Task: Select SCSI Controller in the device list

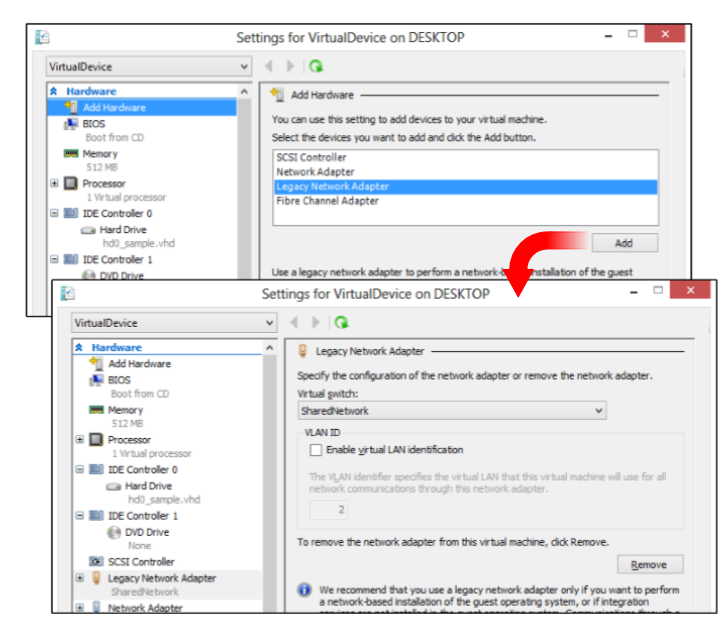Action: pyautogui.click(x=465, y=157)
